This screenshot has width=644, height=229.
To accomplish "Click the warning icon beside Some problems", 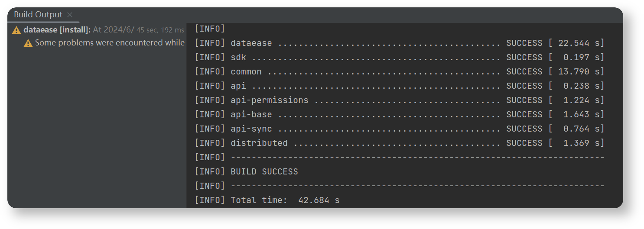I will [28, 43].
